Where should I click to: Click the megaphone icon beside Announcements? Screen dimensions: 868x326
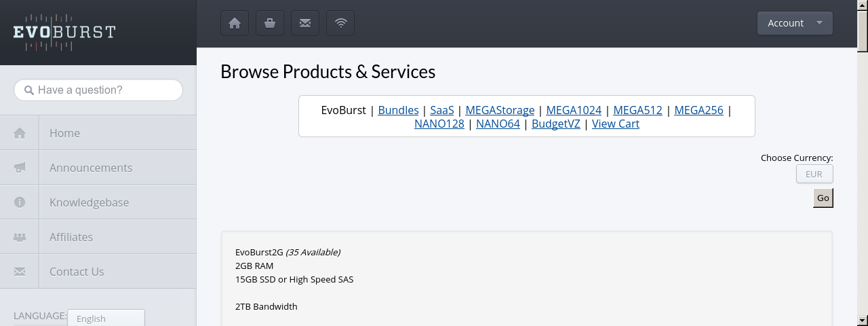(20, 168)
